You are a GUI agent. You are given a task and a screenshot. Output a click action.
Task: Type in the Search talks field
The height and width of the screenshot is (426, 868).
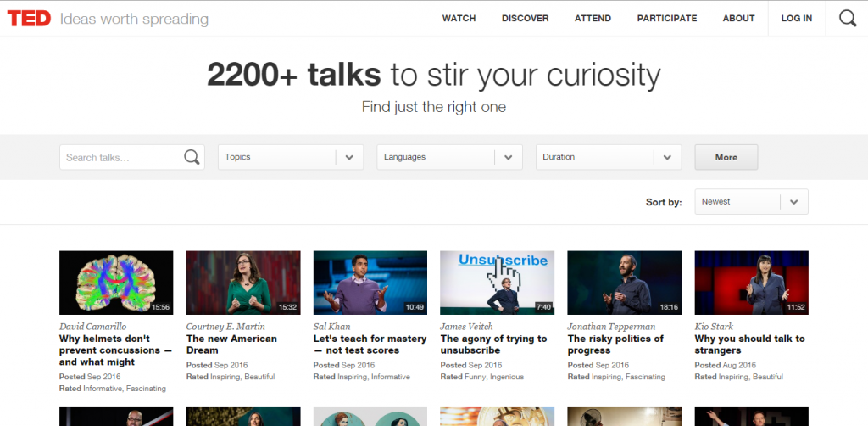point(121,157)
